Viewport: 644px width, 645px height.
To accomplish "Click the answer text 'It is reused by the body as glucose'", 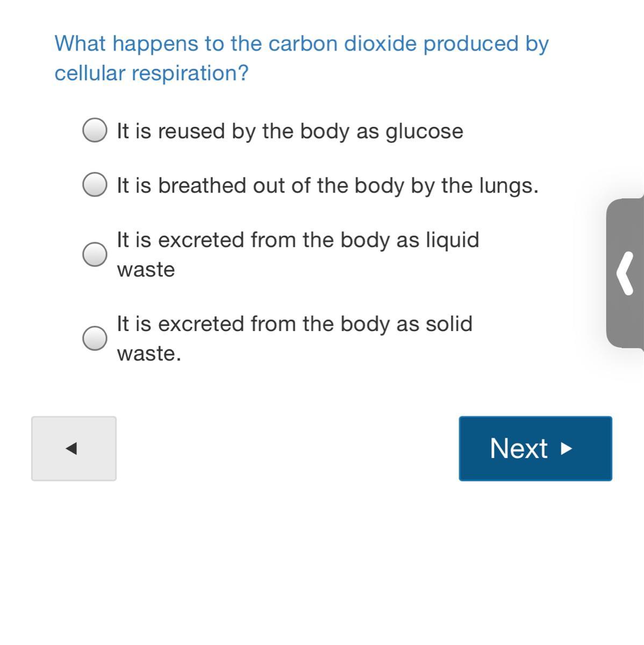I will 290,131.
